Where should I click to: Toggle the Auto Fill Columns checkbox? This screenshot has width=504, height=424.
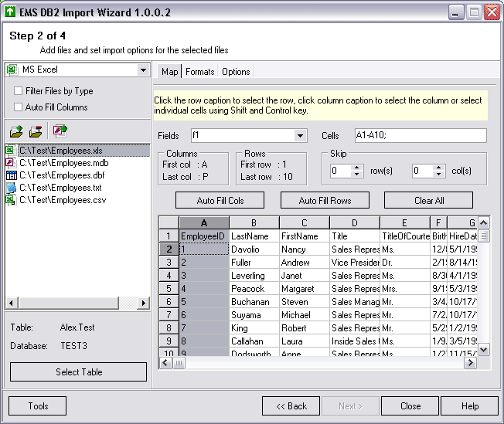pos(18,107)
